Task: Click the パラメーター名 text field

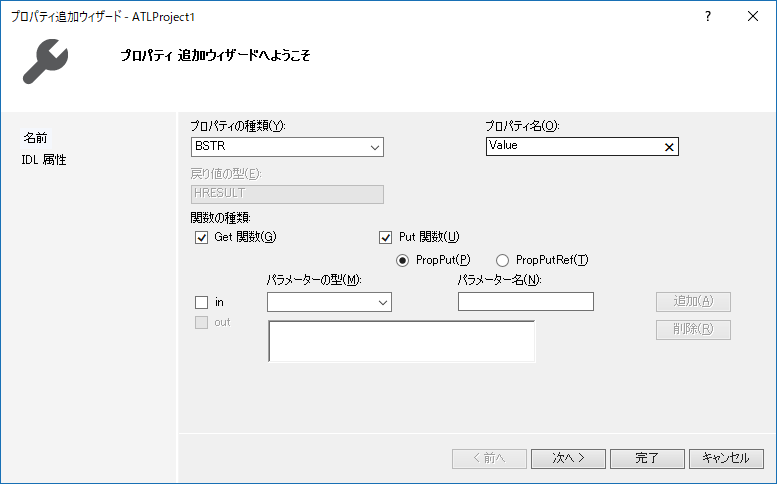Action: pyautogui.click(x=526, y=302)
